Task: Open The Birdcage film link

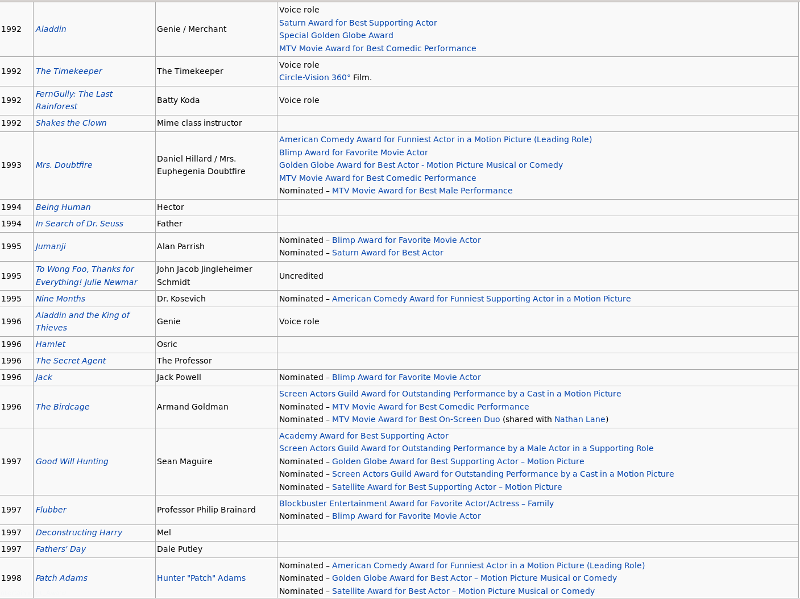Action: point(62,407)
